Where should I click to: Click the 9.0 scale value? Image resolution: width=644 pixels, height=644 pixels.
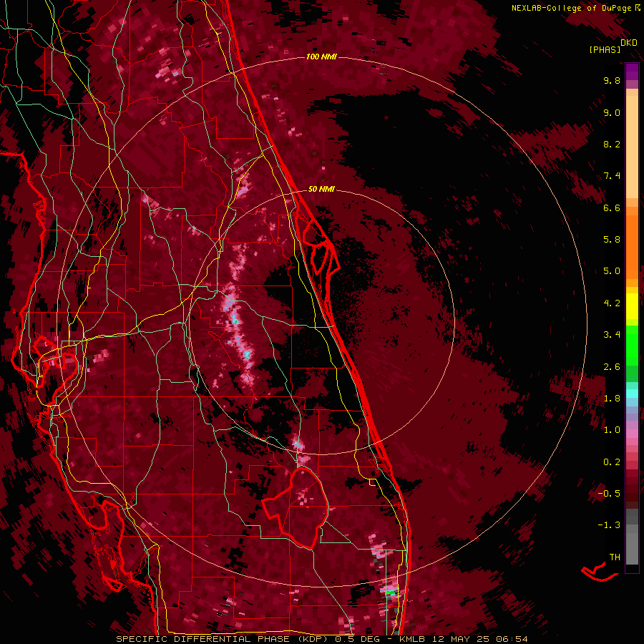click(612, 112)
